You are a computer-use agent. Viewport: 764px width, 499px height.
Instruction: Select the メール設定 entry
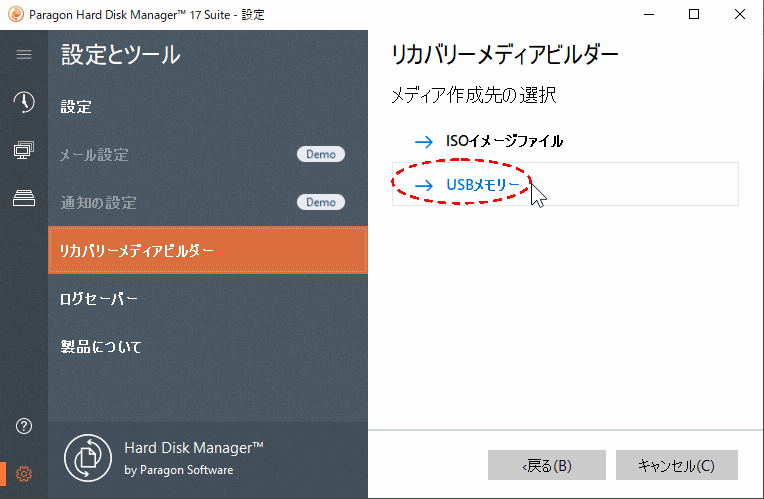click(x=95, y=155)
